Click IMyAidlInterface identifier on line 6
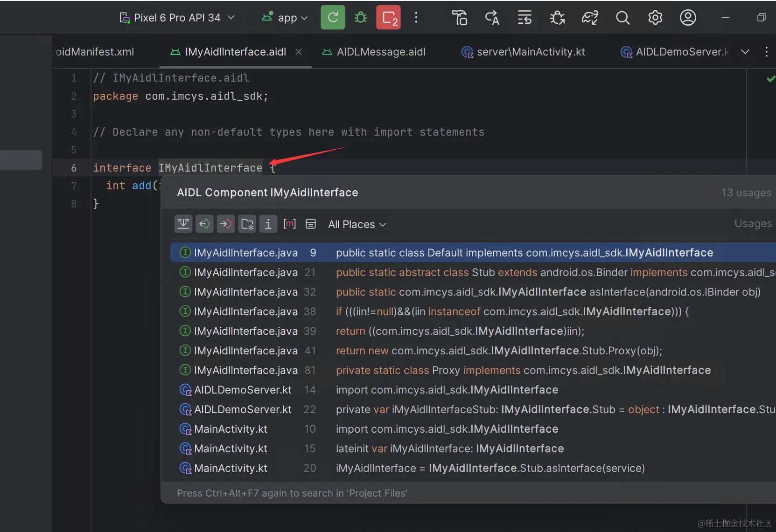 point(210,168)
